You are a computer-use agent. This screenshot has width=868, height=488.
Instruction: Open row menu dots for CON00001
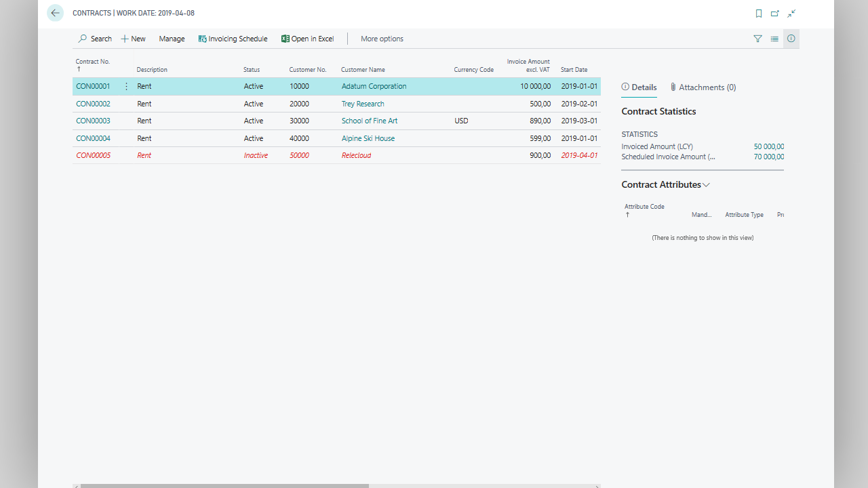pos(126,87)
